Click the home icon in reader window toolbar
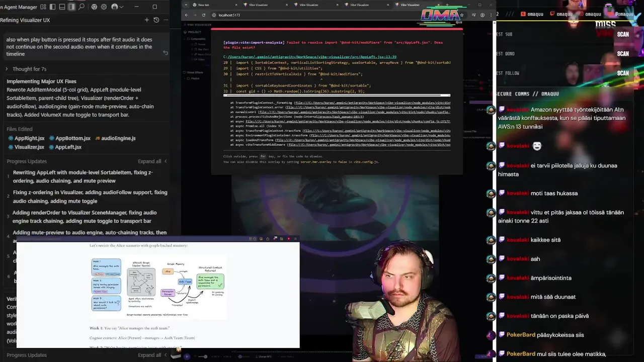This screenshot has height=362, width=644. [268, 239]
